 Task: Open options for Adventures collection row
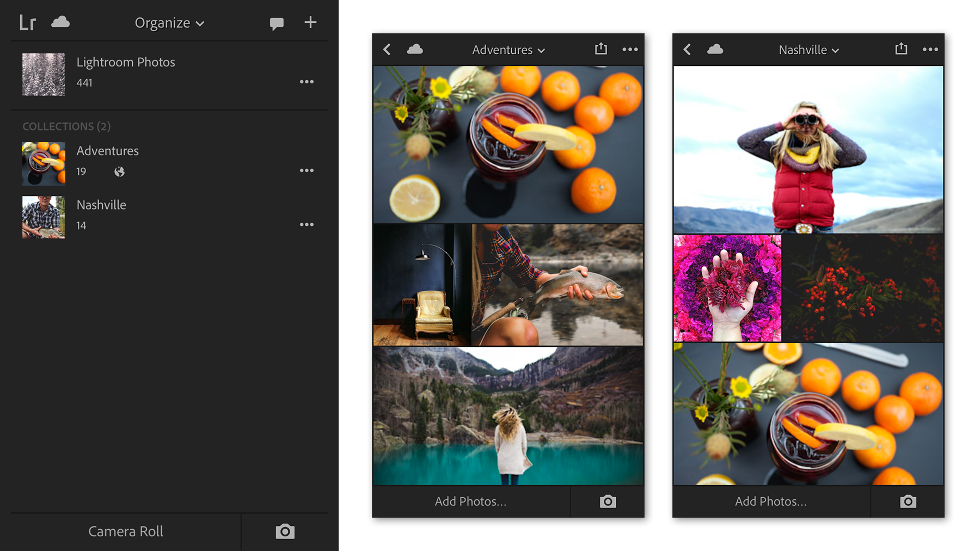coord(307,170)
